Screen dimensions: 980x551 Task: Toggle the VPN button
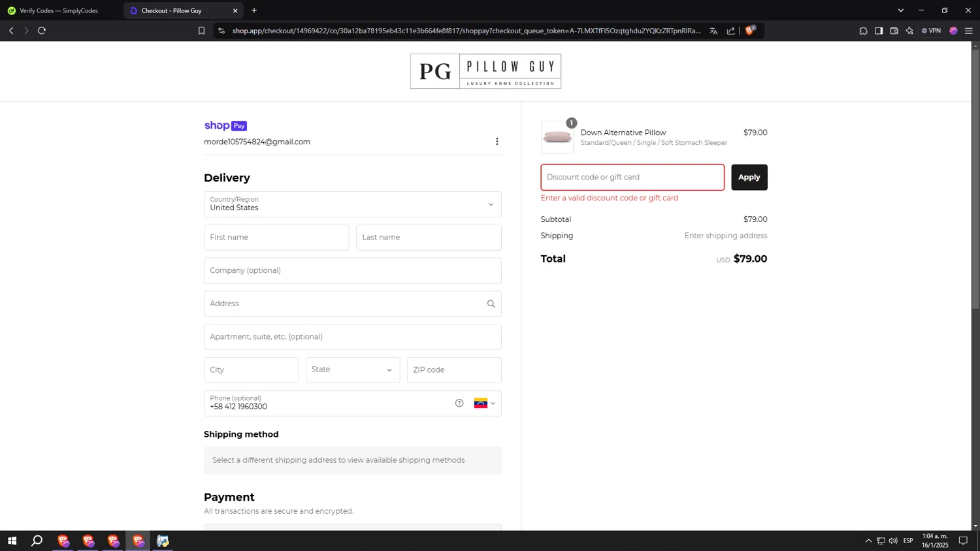pos(931,31)
